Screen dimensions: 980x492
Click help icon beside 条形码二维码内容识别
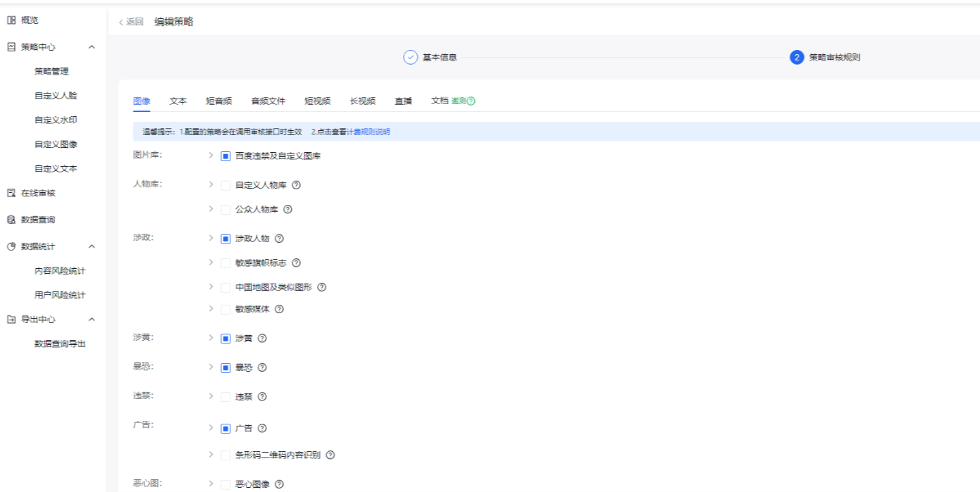pos(330,455)
